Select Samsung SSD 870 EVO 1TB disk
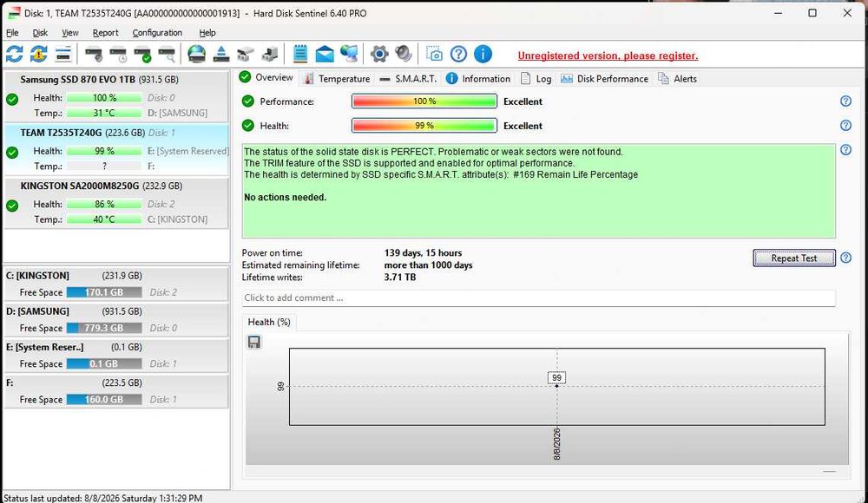 (116, 96)
